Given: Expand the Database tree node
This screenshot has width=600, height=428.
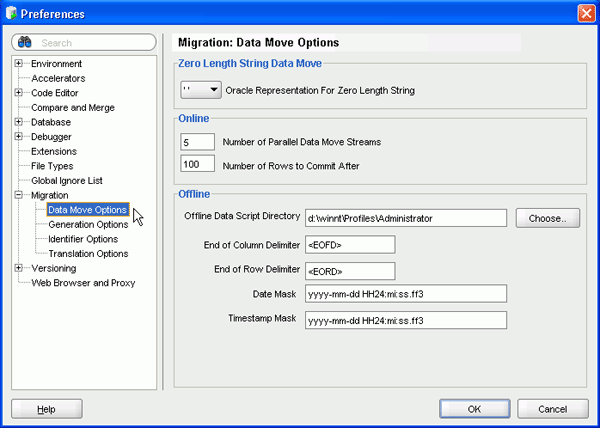Looking at the screenshot, I should pos(19,122).
